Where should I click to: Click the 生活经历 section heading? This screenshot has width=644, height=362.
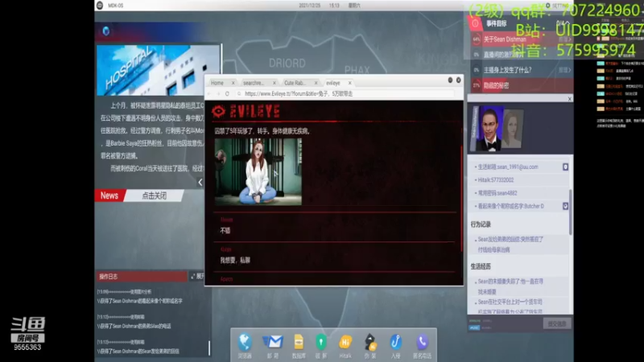pyautogui.click(x=481, y=266)
